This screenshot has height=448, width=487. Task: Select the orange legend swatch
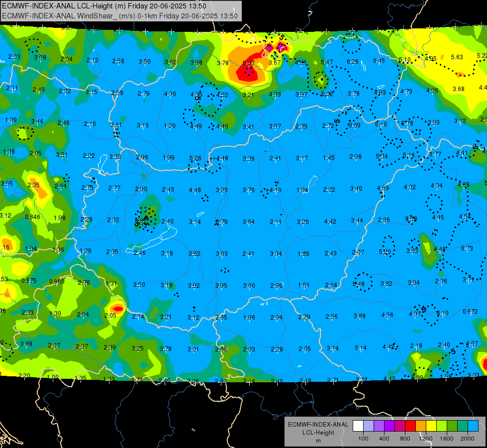click(421, 426)
